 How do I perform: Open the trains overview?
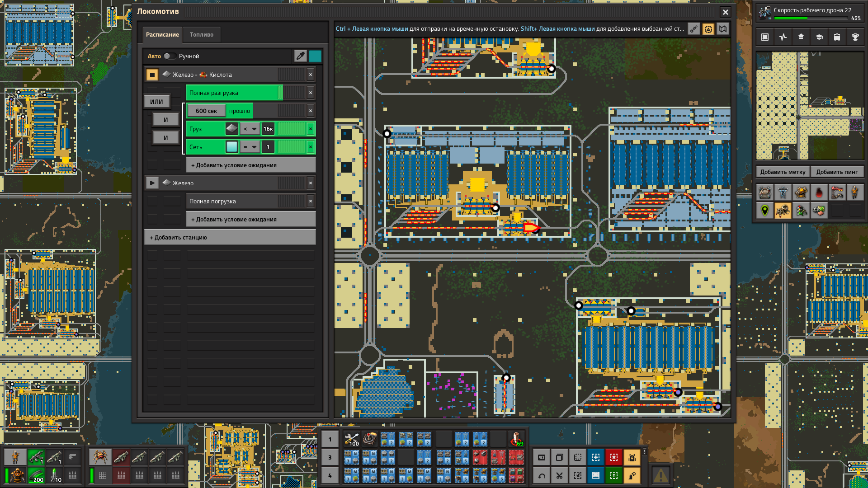click(837, 37)
